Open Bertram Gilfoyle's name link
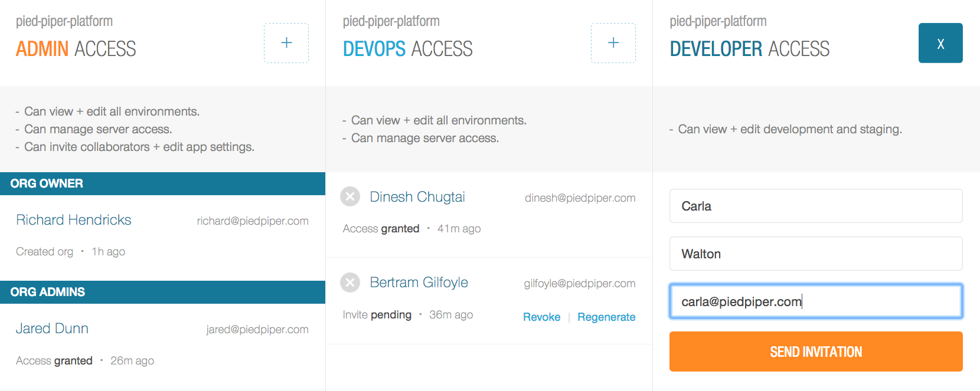Viewport: 980px width, 391px height. (x=419, y=282)
